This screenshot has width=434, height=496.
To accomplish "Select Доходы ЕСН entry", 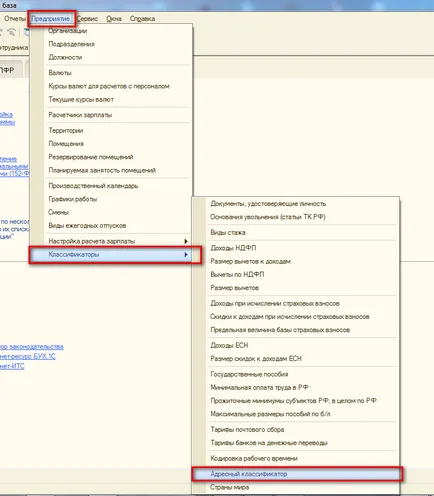I will click(229, 345).
